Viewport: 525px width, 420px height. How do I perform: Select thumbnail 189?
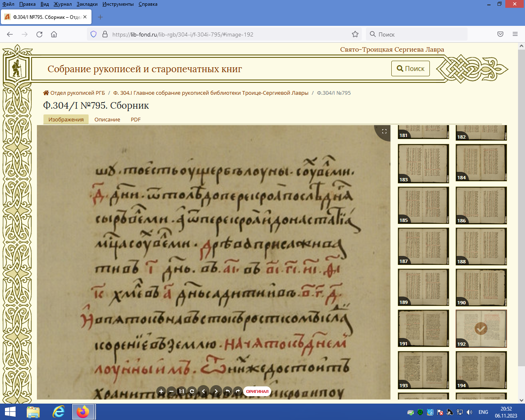click(x=423, y=287)
